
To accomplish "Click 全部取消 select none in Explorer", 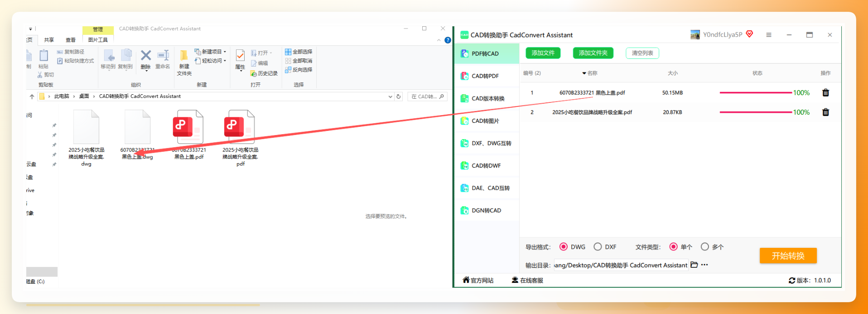I will pos(299,61).
